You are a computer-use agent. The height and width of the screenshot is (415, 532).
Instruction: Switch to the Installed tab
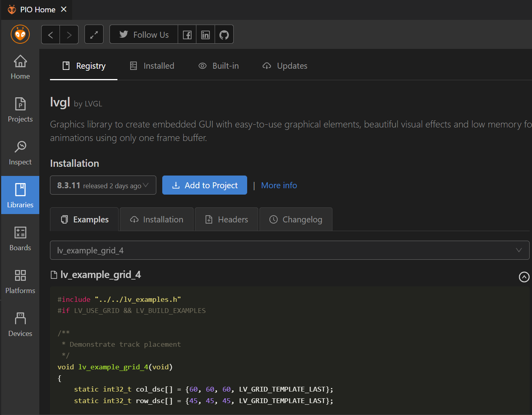pos(152,66)
